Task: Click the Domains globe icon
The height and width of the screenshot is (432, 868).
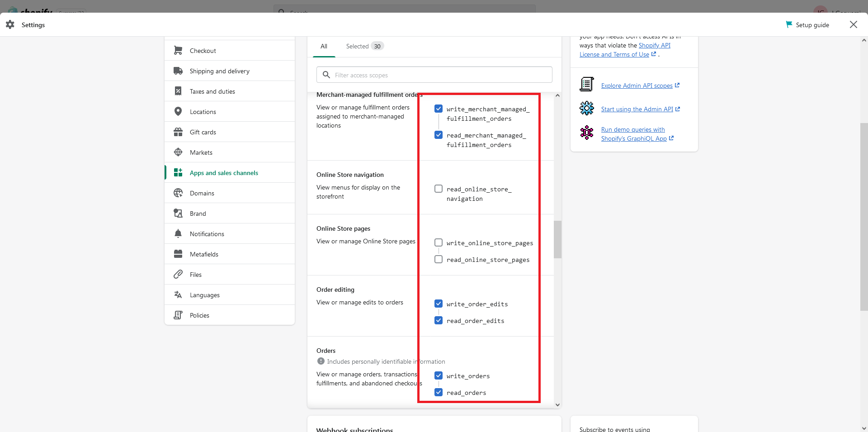Action: 178,193
